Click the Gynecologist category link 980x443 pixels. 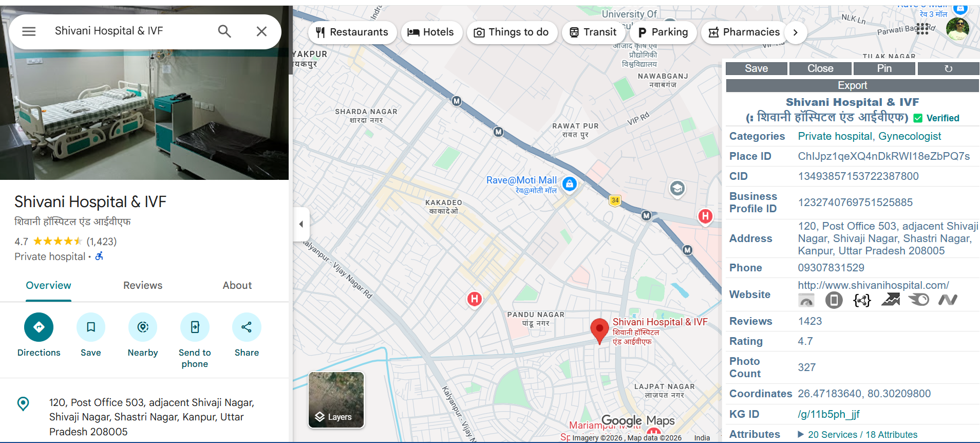[x=910, y=136]
